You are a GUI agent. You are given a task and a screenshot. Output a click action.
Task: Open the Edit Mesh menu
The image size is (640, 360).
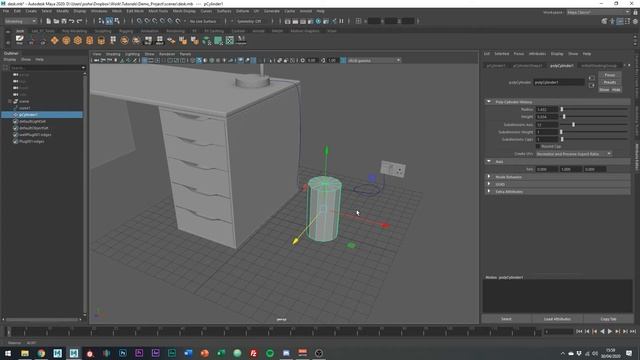pos(135,11)
